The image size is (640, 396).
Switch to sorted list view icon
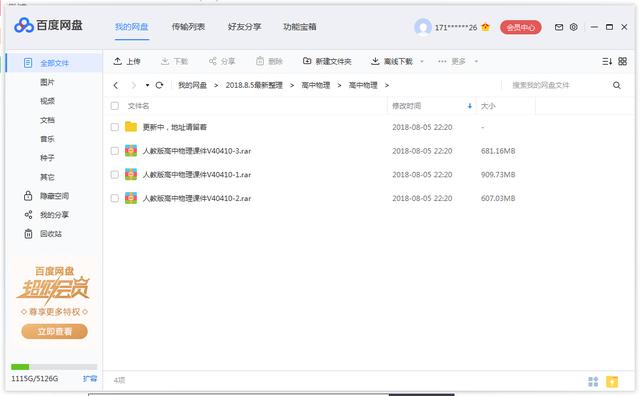click(607, 61)
